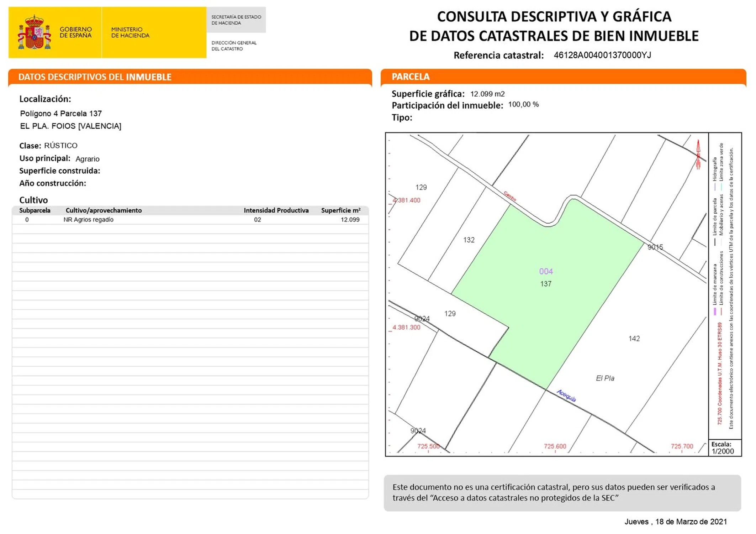
Task: Click the Gobierno de España logo text
Action: coord(75,32)
